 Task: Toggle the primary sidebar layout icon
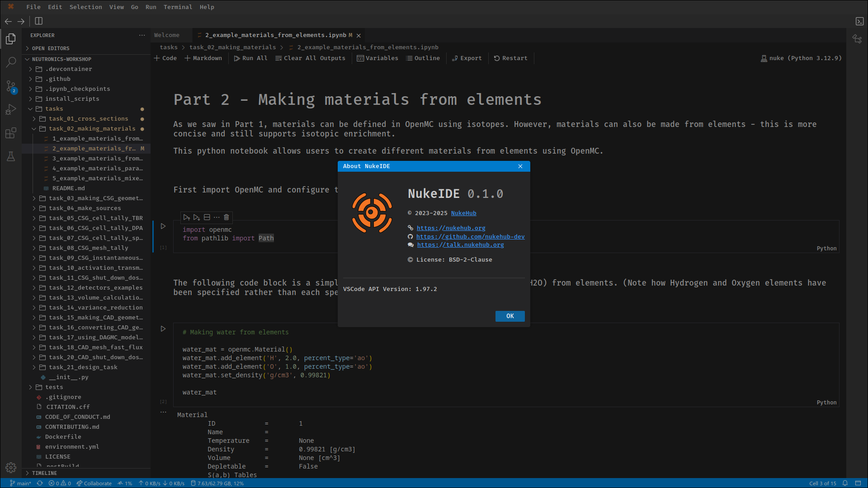coord(39,21)
